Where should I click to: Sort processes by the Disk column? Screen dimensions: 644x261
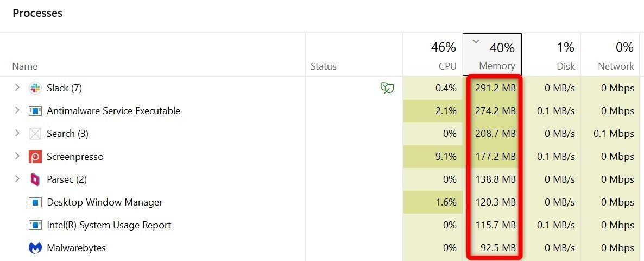coord(551,55)
